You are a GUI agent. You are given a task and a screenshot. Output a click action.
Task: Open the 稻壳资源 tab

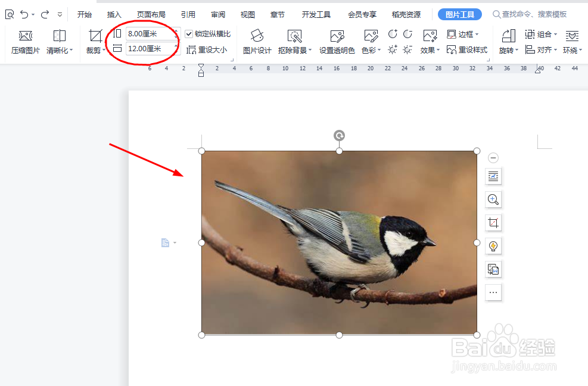point(406,15)
